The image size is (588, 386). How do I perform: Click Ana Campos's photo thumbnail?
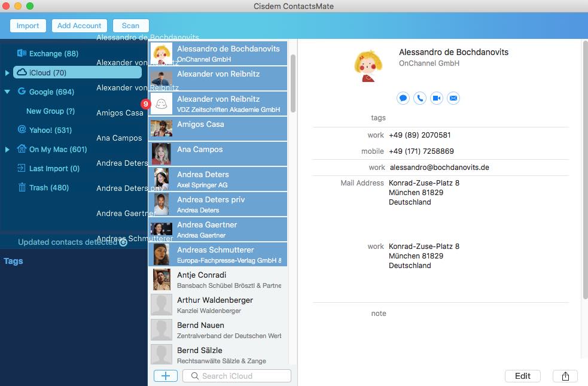tap(162, 154)
